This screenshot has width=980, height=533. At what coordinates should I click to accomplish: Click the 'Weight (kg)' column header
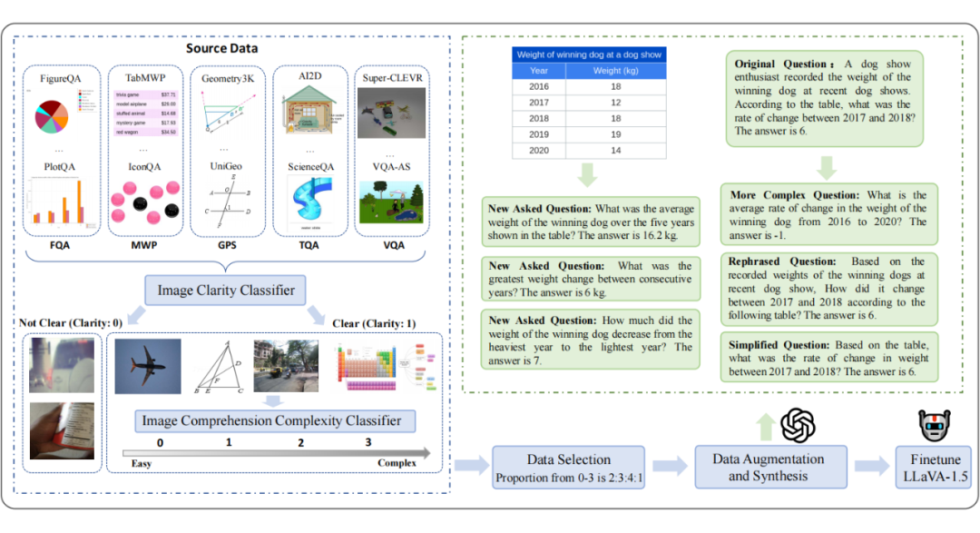[x=615, y=71]
